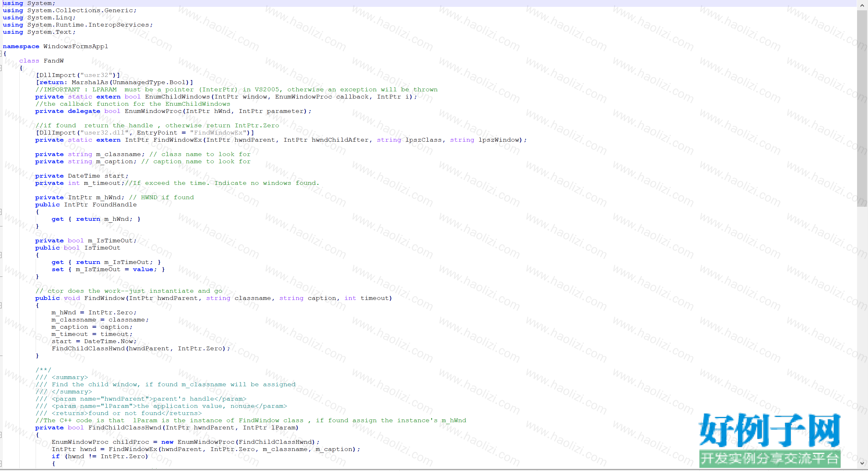Click the scrollbar up arrow
Screen dimensions: 868x471
862,5
